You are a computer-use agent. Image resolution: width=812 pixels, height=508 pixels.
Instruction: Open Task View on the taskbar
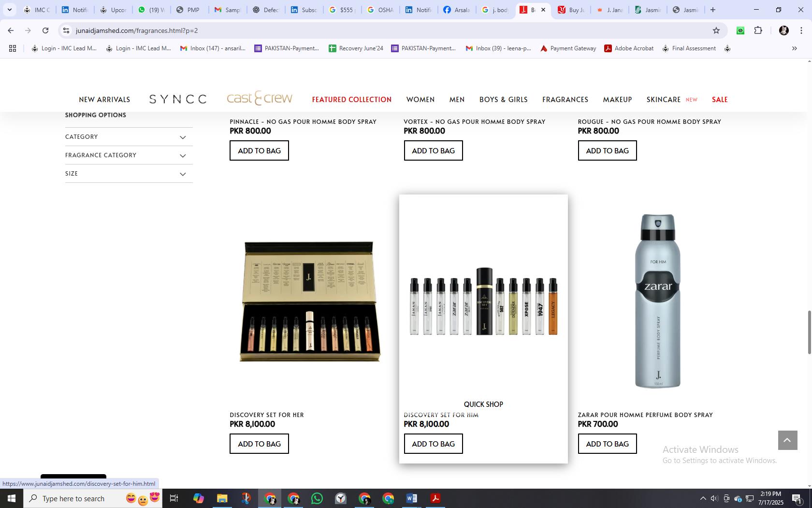[x=174, y=498]
